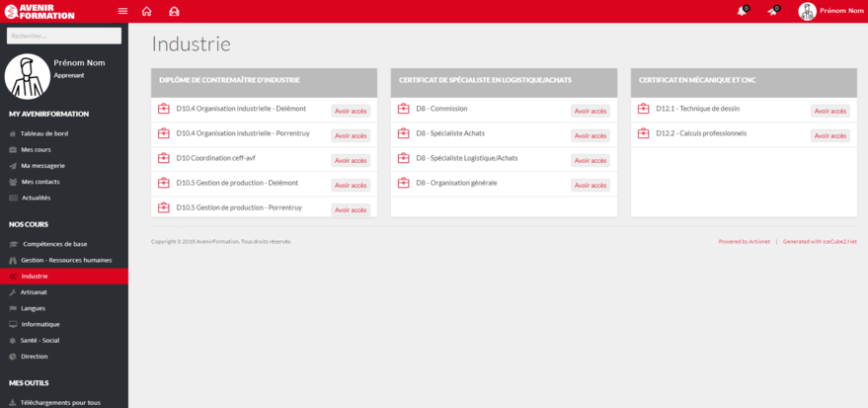Click the large profile avatar in sidebar
The image size is (868, 408).
(27, 76)
